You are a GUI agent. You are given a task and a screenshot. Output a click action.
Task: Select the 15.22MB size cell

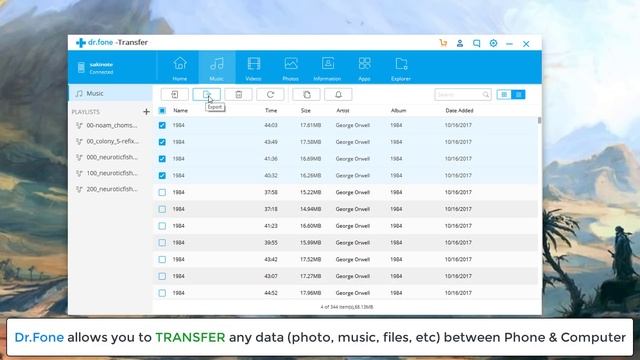[311, 192]
